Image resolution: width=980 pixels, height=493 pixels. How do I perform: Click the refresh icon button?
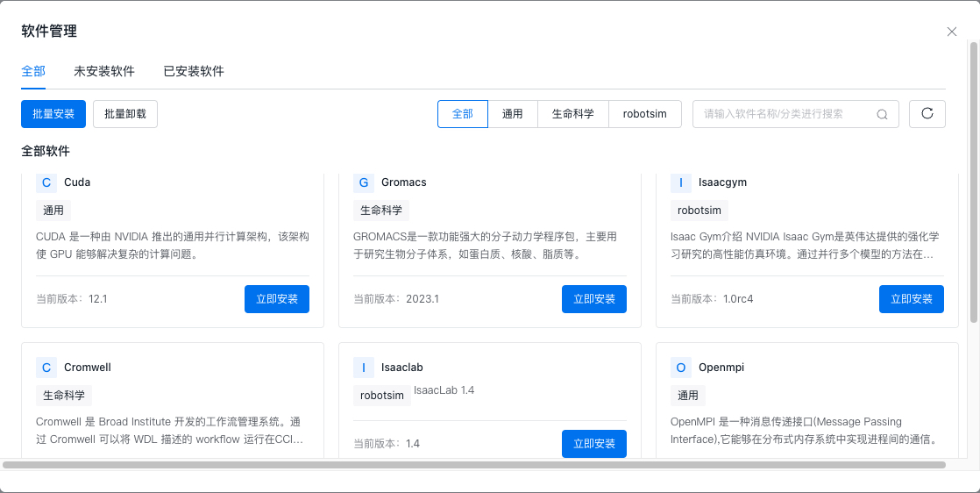[x=927, y=114]
